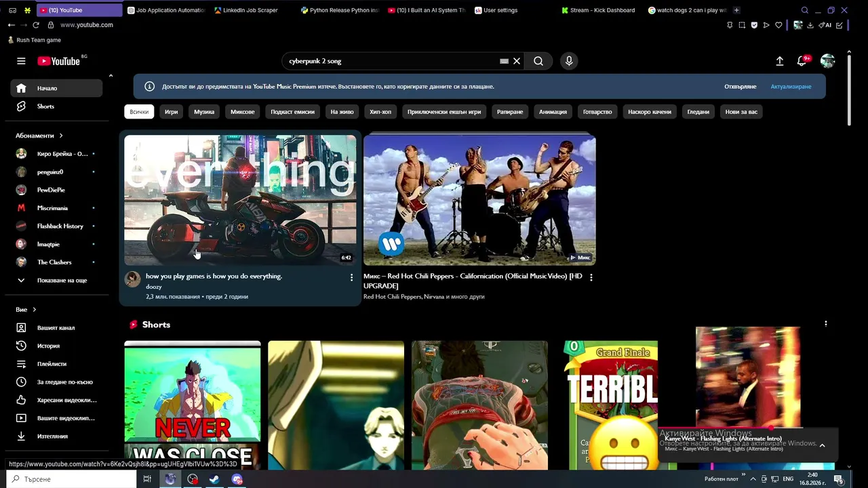Screen dimensions: 868x488
Task: Go back with the browser back arrow
Action: (11, 25)
